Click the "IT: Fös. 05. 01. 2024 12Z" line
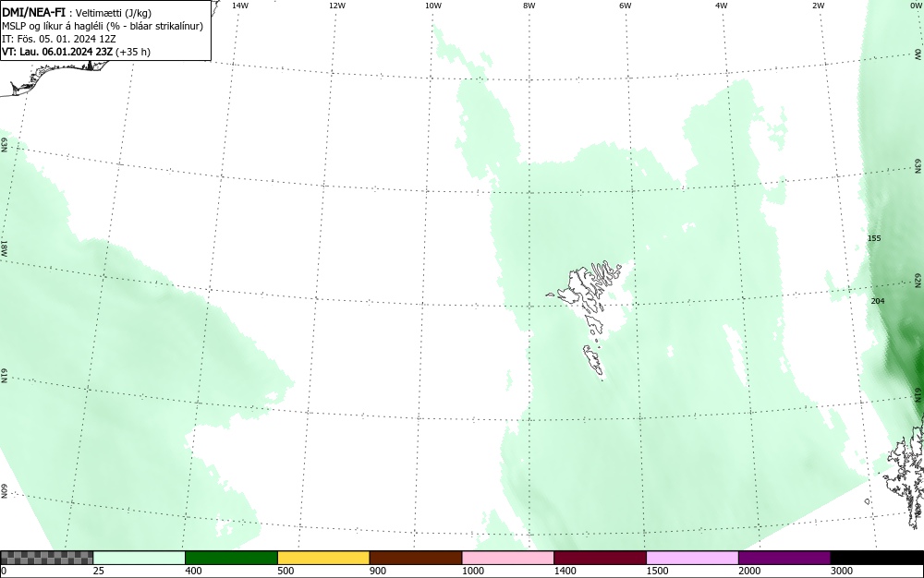The image size is (924, 578). 59,39
